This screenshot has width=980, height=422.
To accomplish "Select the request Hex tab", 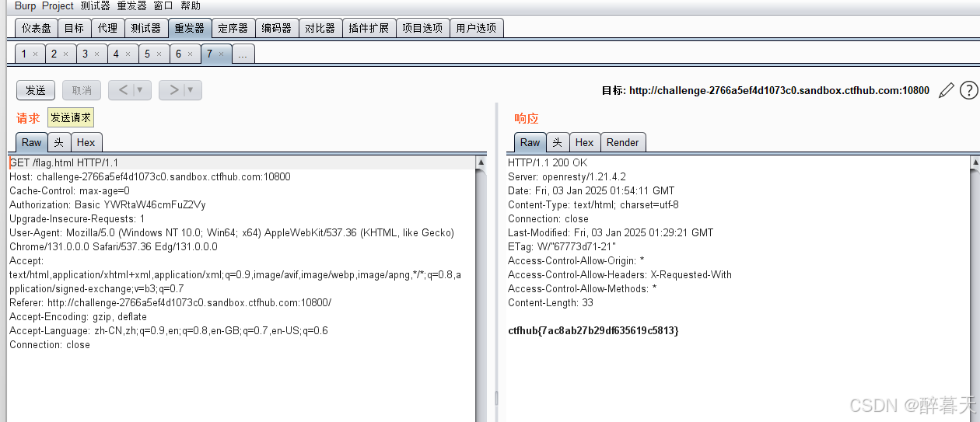I will 86,142.
